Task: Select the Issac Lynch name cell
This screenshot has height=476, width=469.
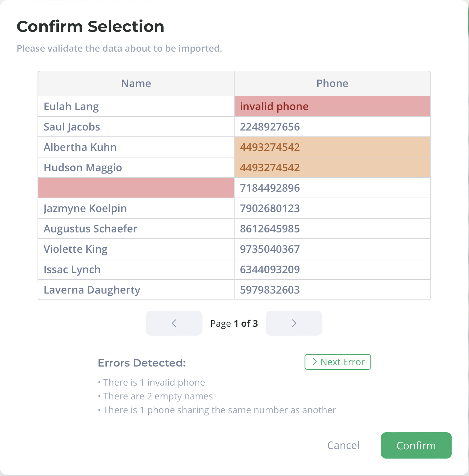Action: tap(136, 270)
